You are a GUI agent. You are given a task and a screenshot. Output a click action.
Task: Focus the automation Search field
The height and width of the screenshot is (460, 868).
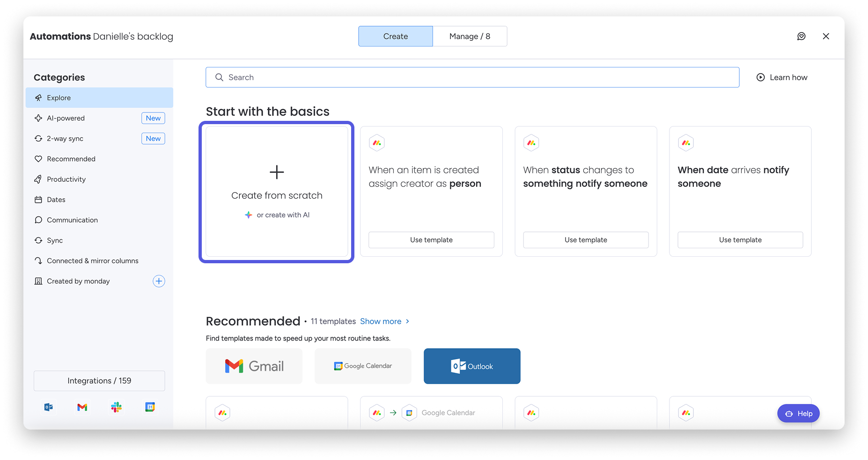(x=472, y=77)
